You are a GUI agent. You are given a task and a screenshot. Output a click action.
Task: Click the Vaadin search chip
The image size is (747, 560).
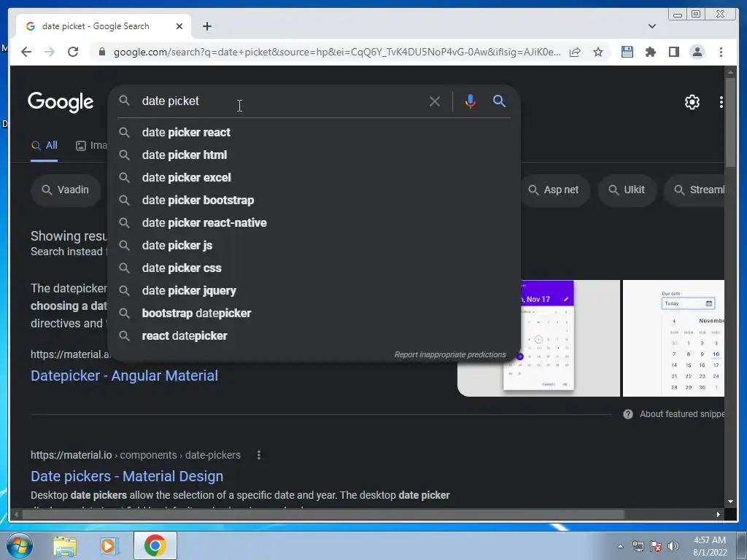point(66,190)
